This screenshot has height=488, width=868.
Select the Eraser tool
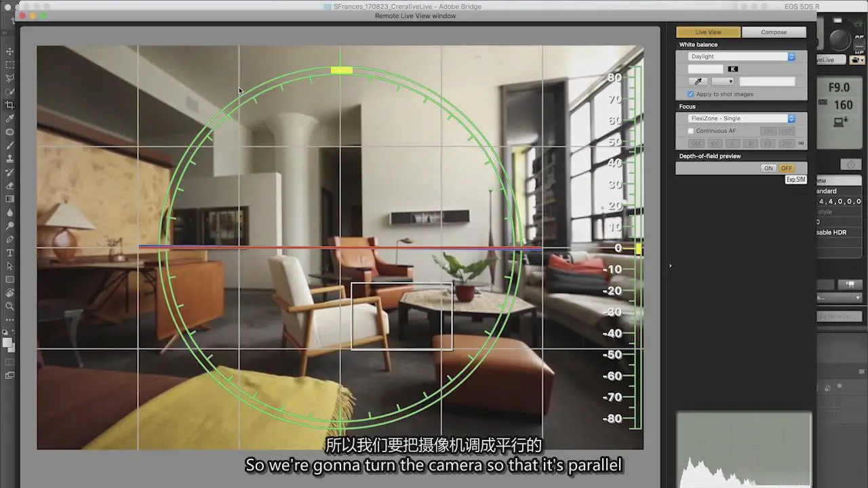coord(9,186)
